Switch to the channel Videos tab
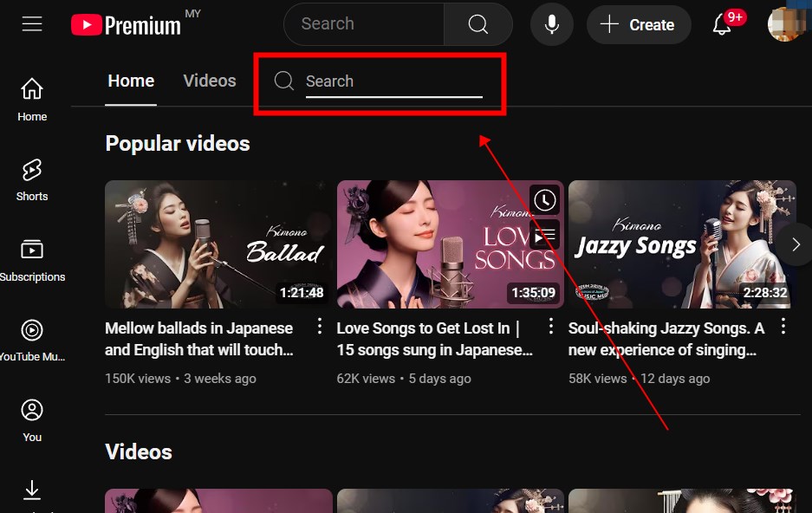The width and height of the screenshot is (812, 513). click(210, 81)
